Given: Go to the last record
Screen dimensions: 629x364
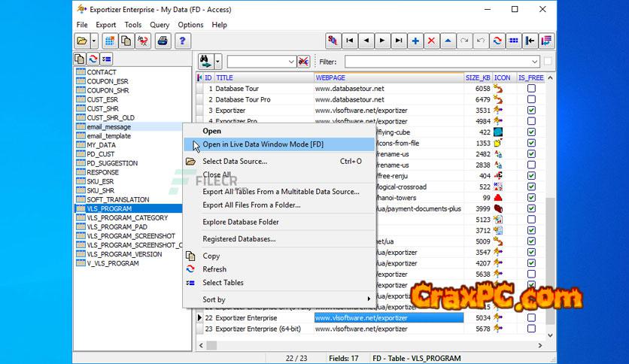Looking at the screenshot, I should 399,41.
